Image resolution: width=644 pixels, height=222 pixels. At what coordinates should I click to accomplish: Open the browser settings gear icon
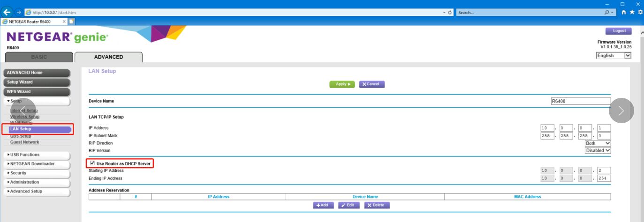[640, 13]
